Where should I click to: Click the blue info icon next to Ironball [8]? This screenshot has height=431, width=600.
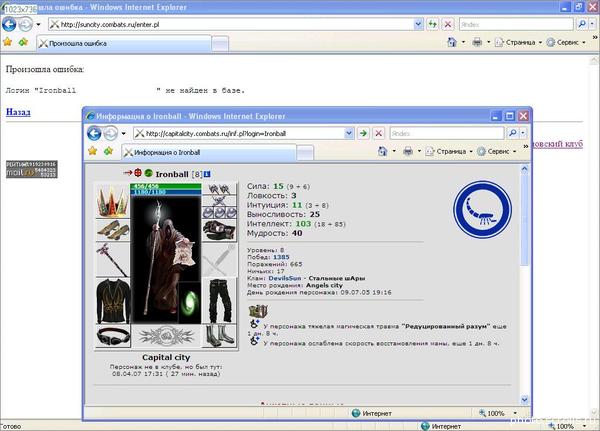coord(207,174)
